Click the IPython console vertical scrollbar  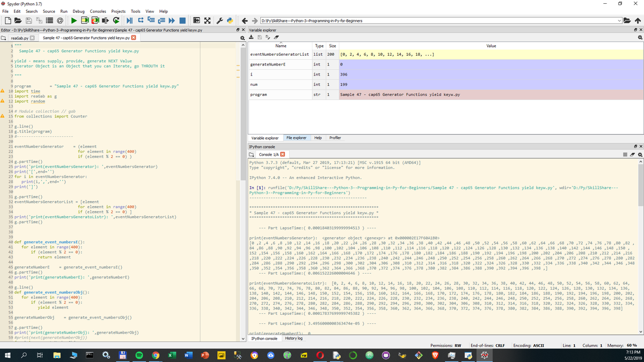pos(641,247)
